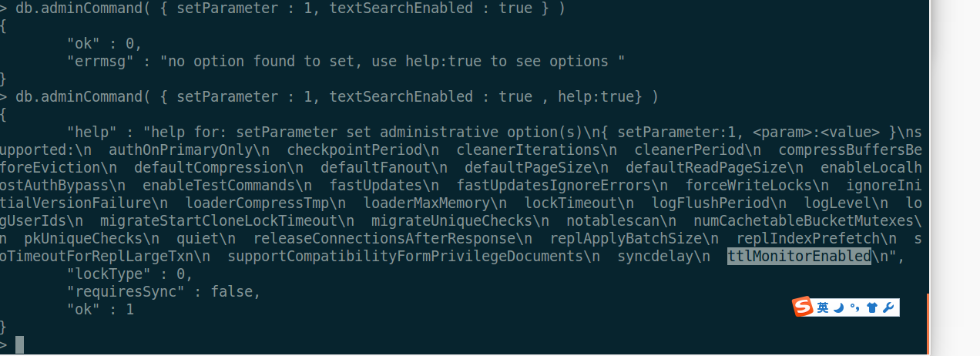This screenshot has height=356, width=980.
Task: Click the word replIndexPrefetch in help output
Action: coord(808,238)
